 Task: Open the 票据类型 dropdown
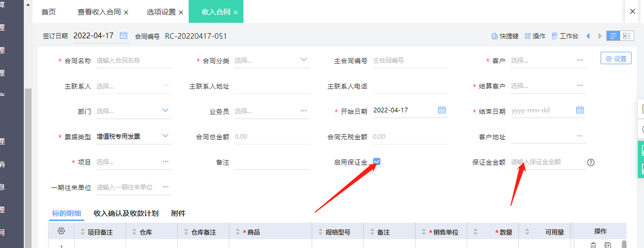coord(165,136)
